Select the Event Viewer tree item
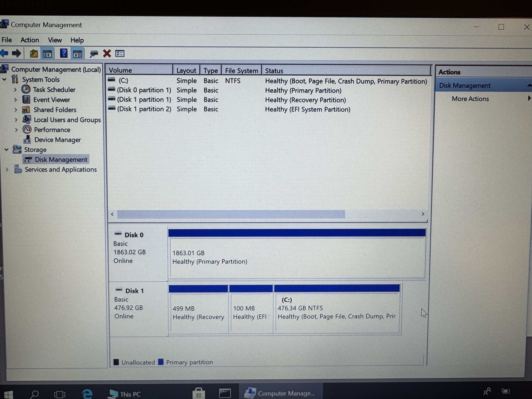Viewport: 532px width, 399px height. [x=51, y=100]
